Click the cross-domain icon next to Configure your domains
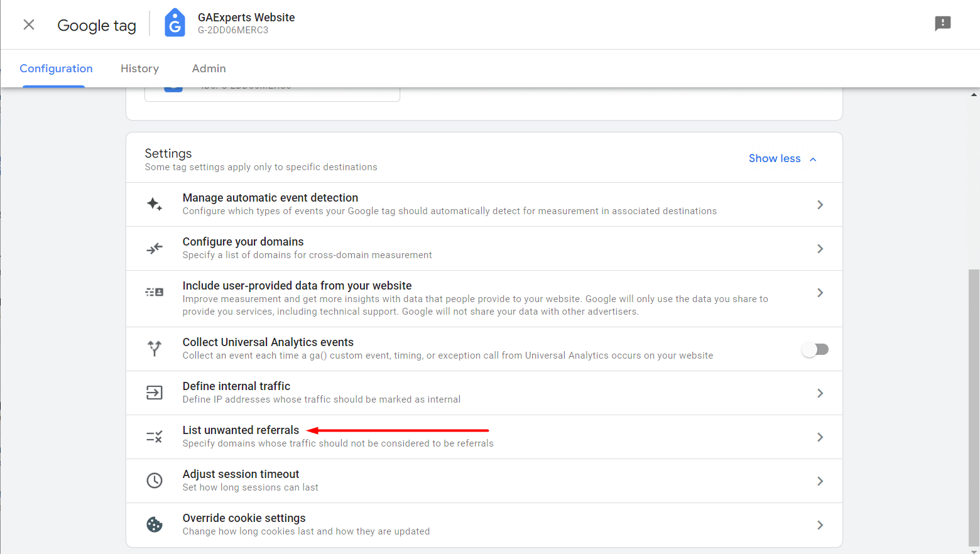This screenshot has height=554, width=980. 155,248
